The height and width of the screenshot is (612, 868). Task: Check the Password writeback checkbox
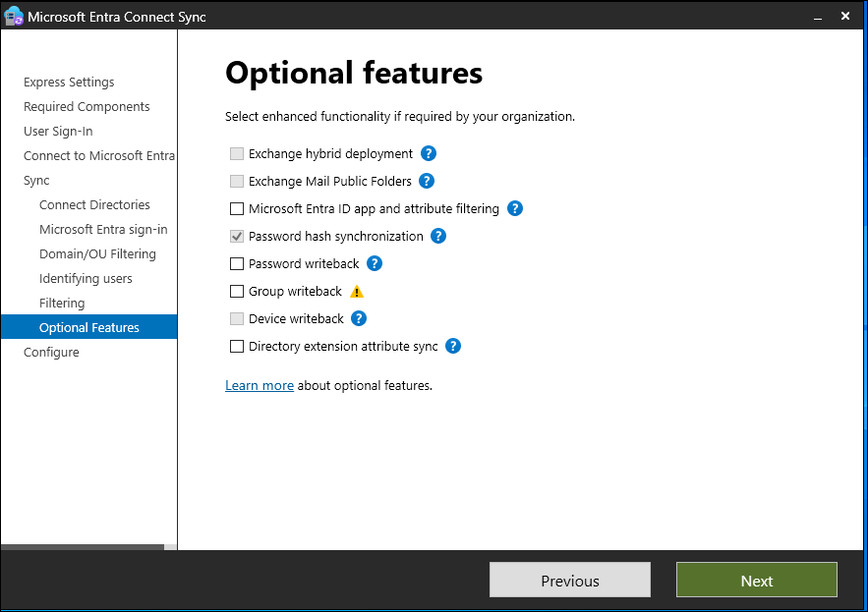point(236,264)
